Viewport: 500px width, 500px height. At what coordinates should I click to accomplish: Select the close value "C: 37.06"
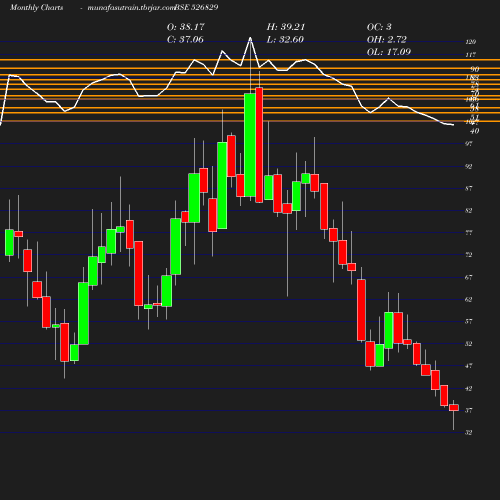[x=185, y=40]
